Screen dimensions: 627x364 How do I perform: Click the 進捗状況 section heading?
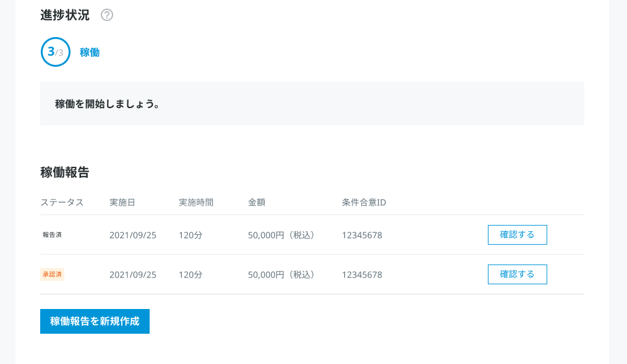tap(65, 15)
